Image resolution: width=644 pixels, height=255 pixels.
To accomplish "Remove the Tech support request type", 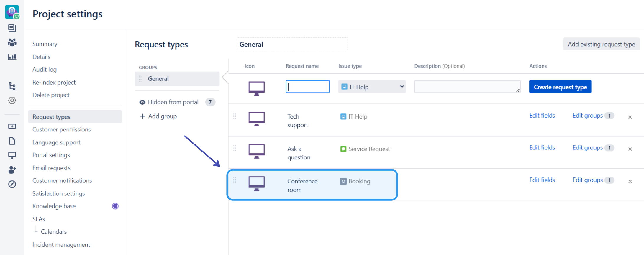I will pos(630,117).
